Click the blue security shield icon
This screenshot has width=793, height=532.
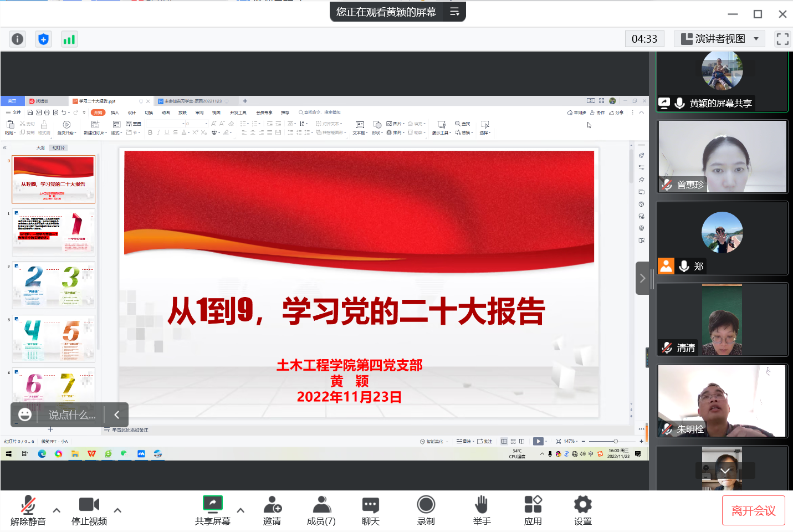43,39
